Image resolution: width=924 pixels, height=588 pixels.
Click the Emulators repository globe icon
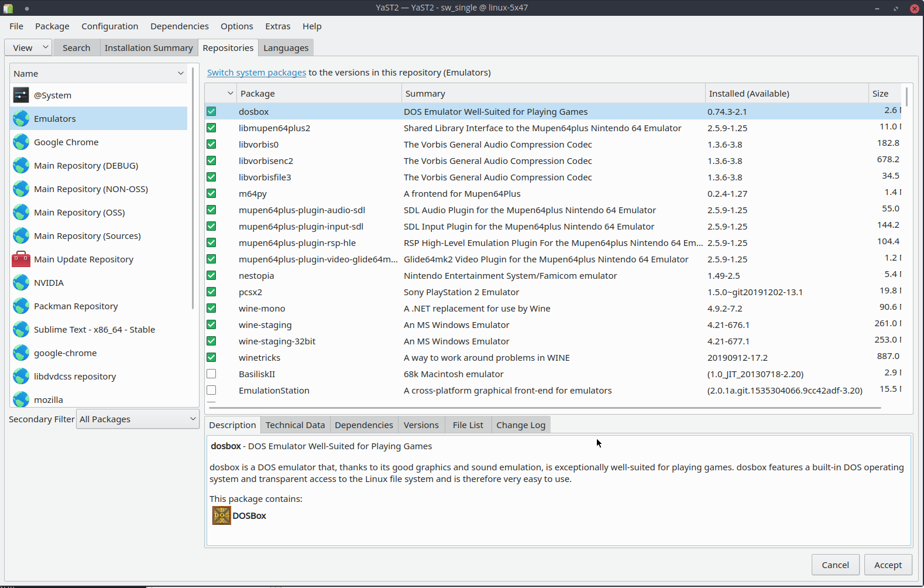point(21,118)
